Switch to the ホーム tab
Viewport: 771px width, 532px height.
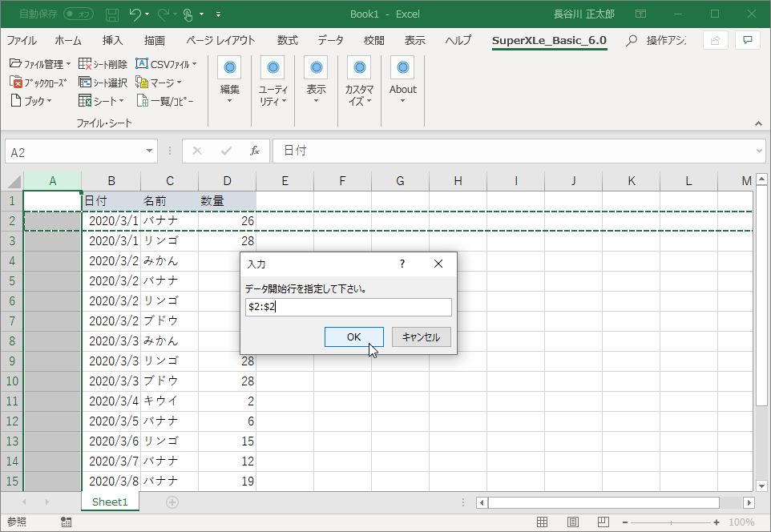(68, 40)
